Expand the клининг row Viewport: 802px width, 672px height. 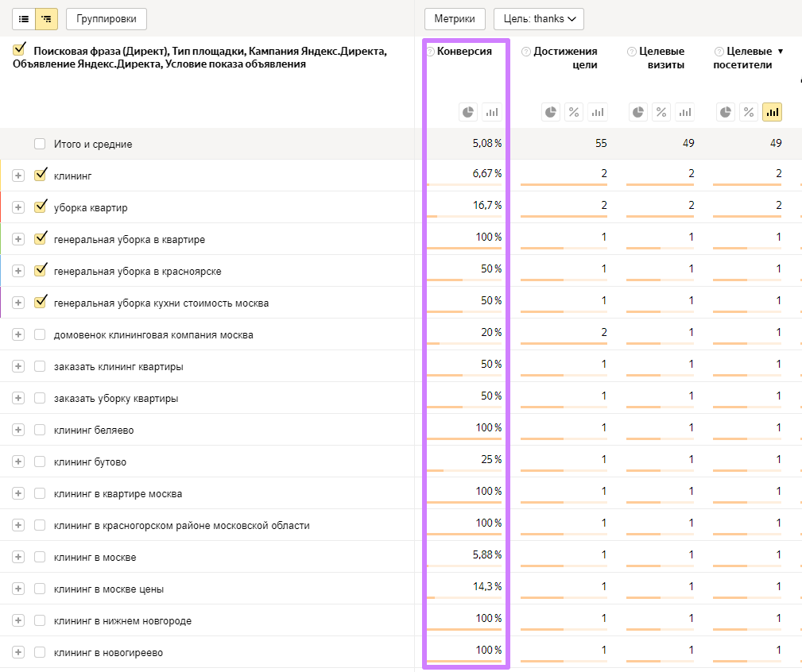pos(18,176)
